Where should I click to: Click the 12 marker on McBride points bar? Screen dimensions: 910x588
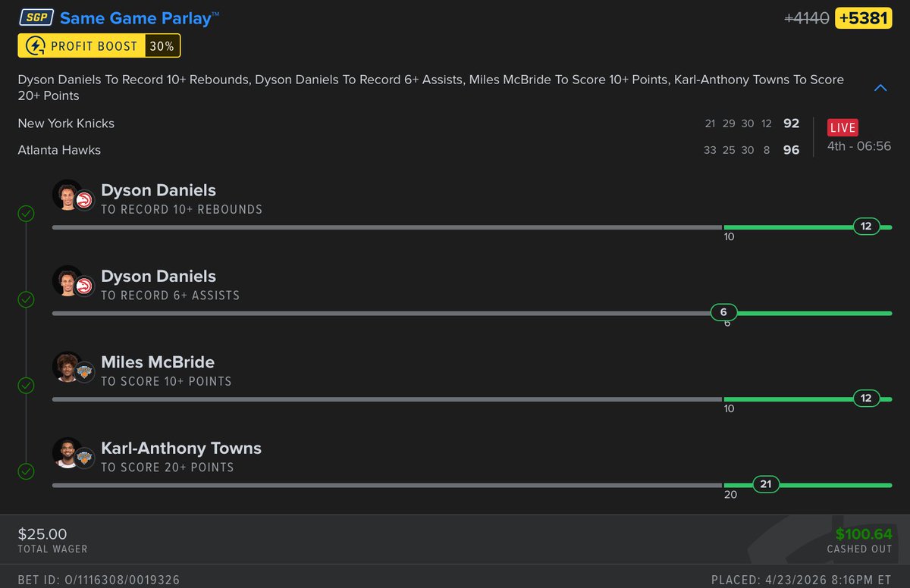[866, 398]
